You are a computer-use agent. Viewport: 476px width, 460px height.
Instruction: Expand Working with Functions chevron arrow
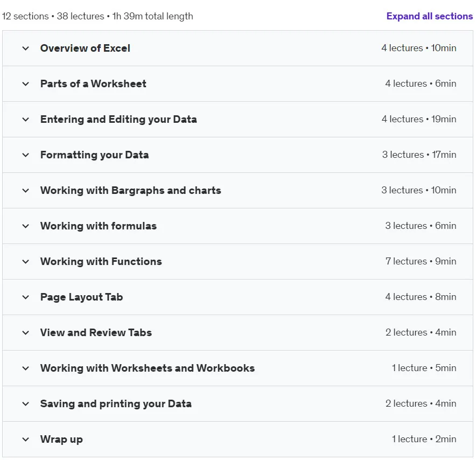tap(26, 261)
